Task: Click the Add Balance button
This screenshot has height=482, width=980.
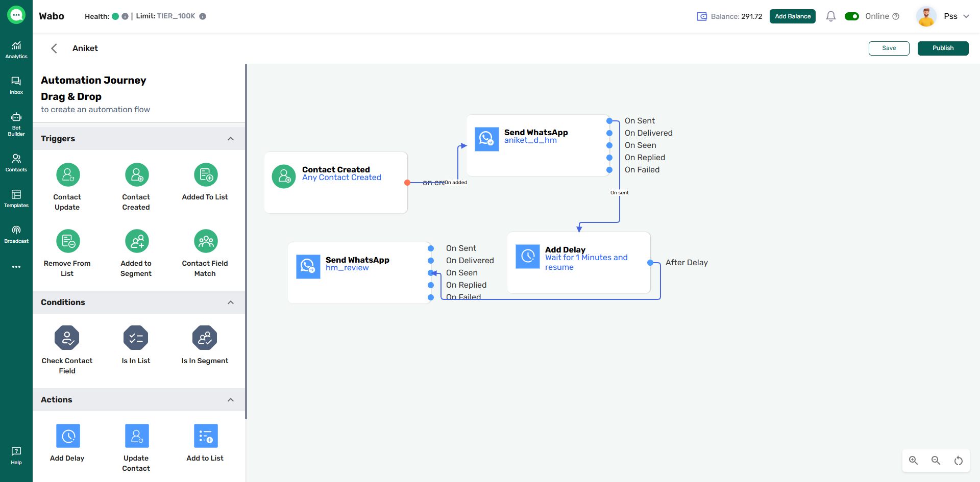Action: coord(792,16)
